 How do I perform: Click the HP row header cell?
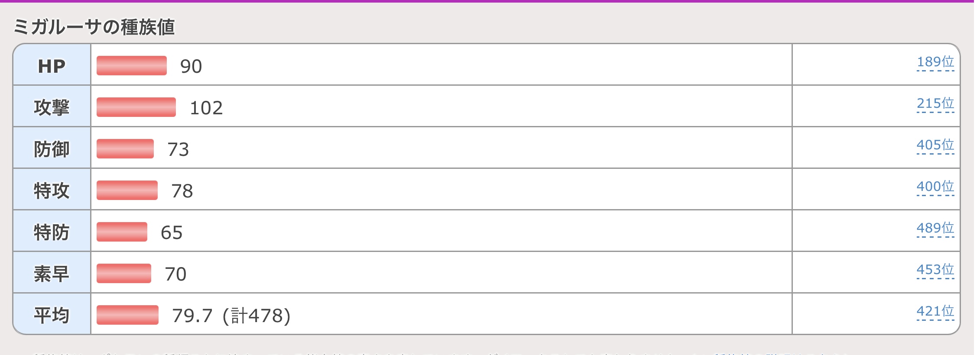52,66
